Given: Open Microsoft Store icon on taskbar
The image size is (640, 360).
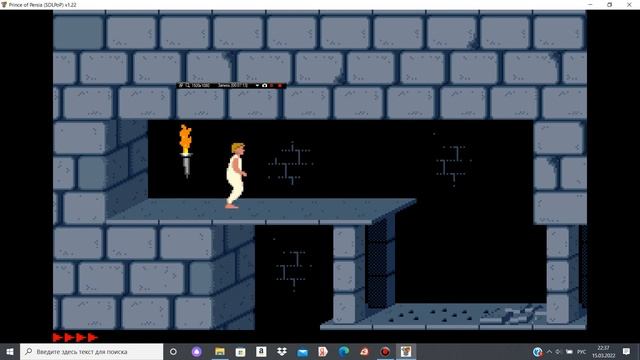Looking at the screenshot, I should [240, 351].
